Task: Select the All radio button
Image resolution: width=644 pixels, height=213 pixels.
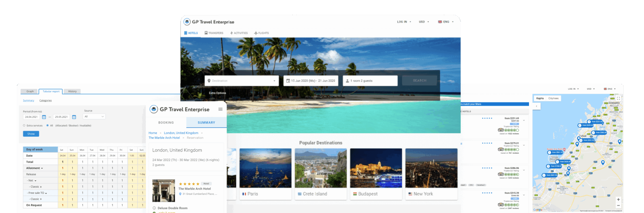Action: [x=48, y=126]
